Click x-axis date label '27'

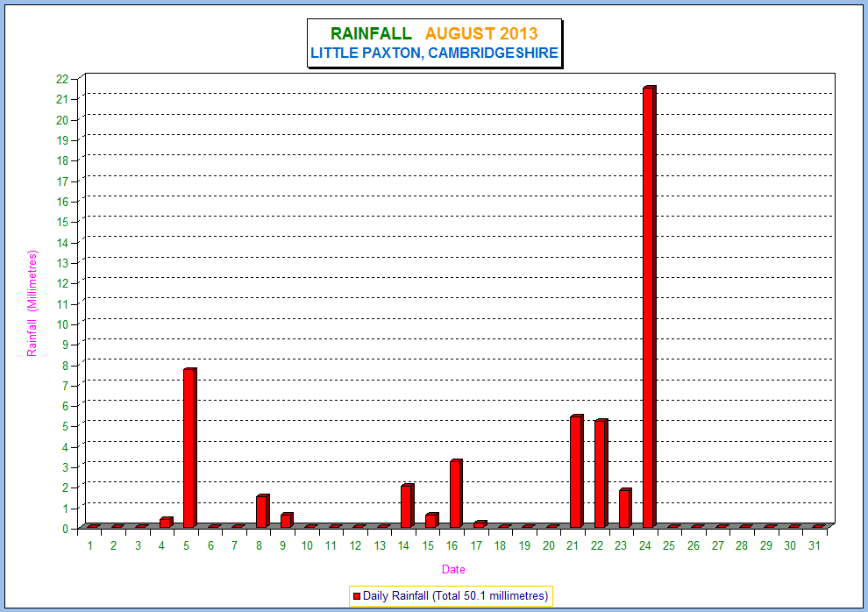coord(717,545)
